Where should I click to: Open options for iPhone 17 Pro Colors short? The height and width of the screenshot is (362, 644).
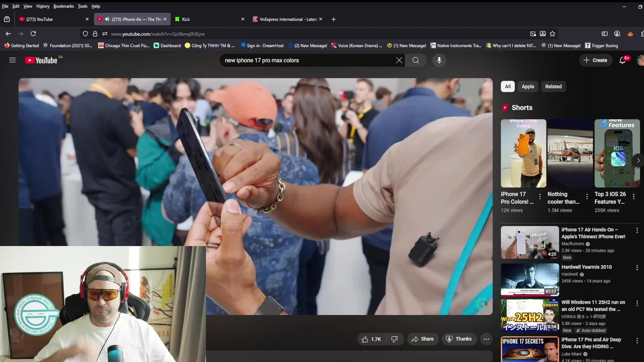[540, 197]
